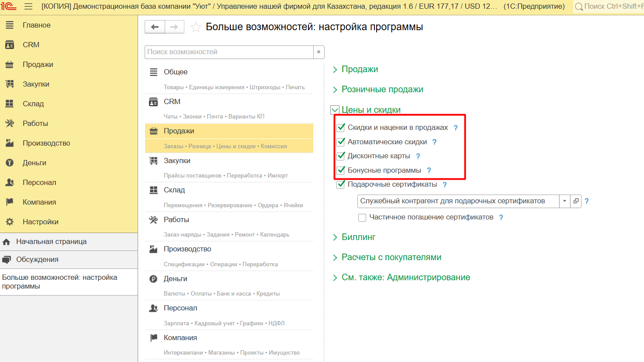Uncheck Скидки и наценки в продажах

click(x=341, y=128)
